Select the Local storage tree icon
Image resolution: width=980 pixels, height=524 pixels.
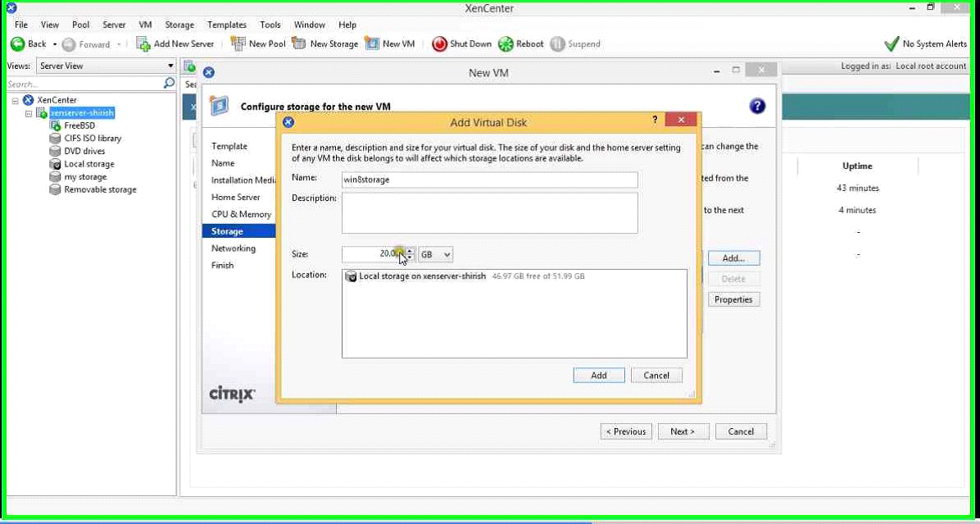coord(55,164)
